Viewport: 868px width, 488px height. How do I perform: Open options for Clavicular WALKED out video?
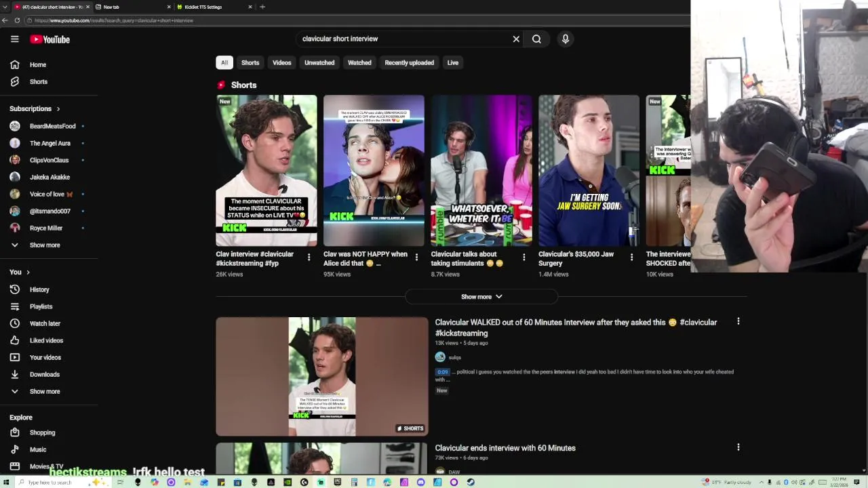(x=738, y=321)
